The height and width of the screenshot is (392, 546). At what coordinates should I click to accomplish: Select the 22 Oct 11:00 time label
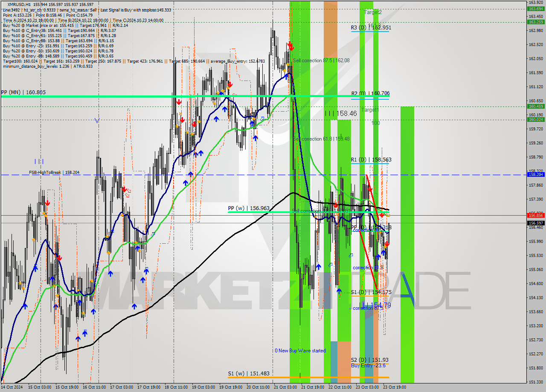click(x=340, y=387)
